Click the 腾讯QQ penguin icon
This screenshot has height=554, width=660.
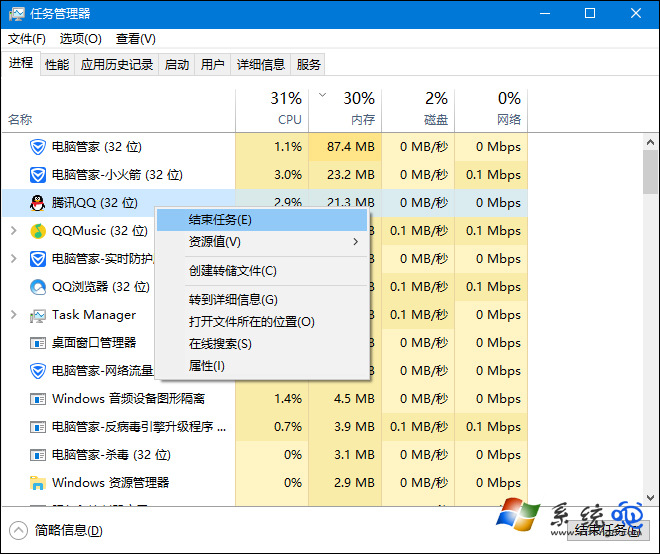(38, 203)
